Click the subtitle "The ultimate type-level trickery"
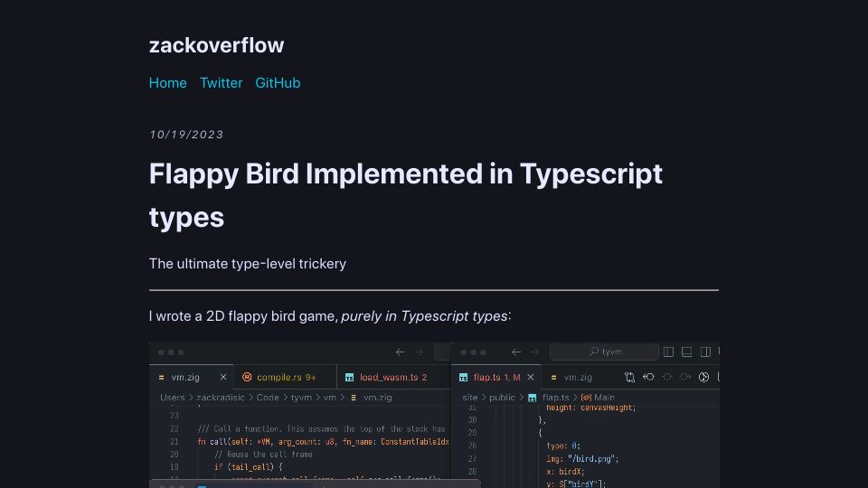 point(248,264)
